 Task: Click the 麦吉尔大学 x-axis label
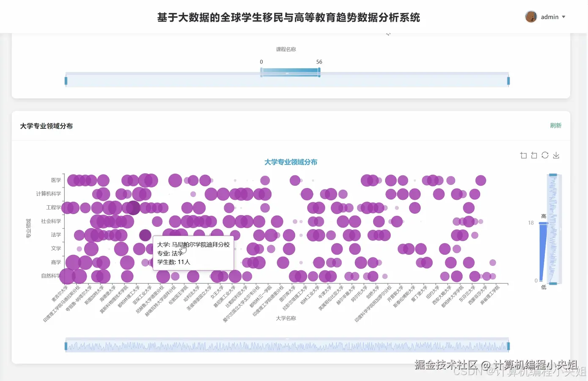[x=60, y=293]
